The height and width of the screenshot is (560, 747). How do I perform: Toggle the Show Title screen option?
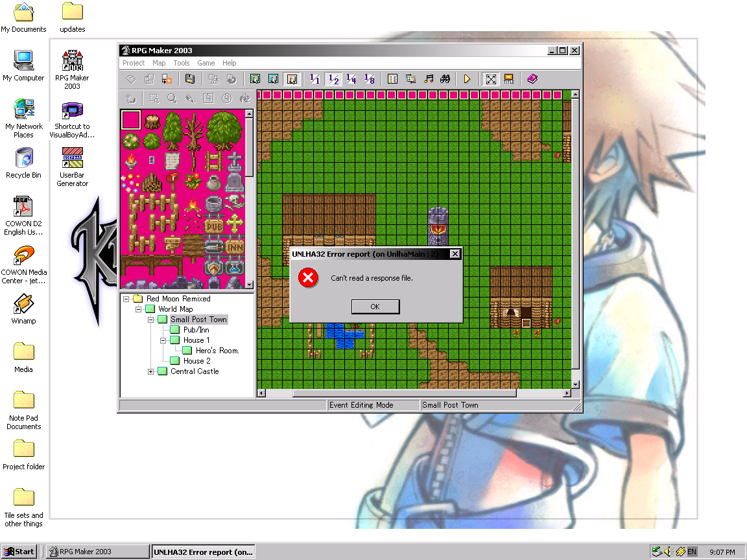(x=509, y=79)
